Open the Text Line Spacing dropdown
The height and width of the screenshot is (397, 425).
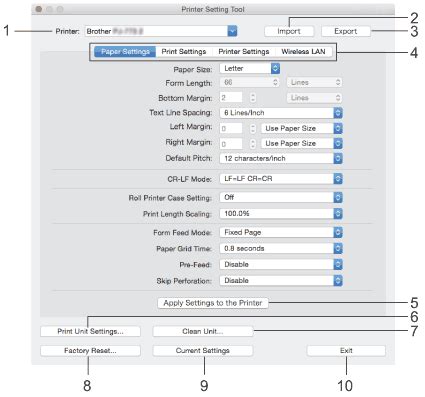coord(281,113)
